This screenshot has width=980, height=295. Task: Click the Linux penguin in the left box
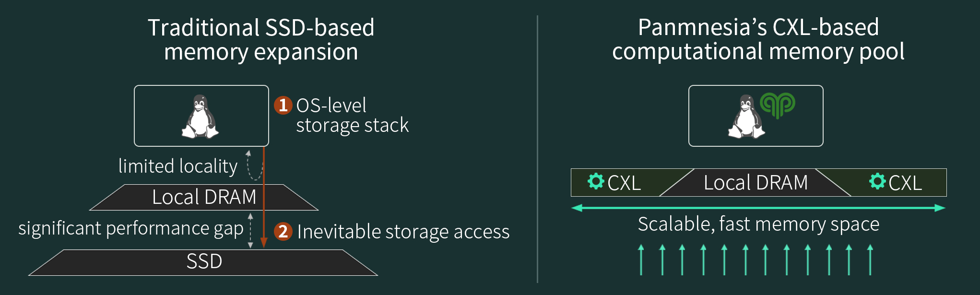point(200,117)
